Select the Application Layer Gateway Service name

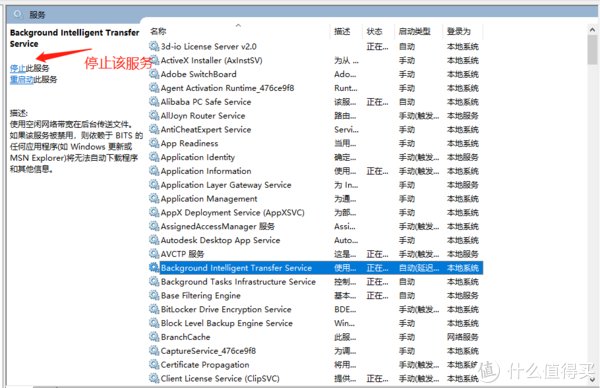point(226,184)
